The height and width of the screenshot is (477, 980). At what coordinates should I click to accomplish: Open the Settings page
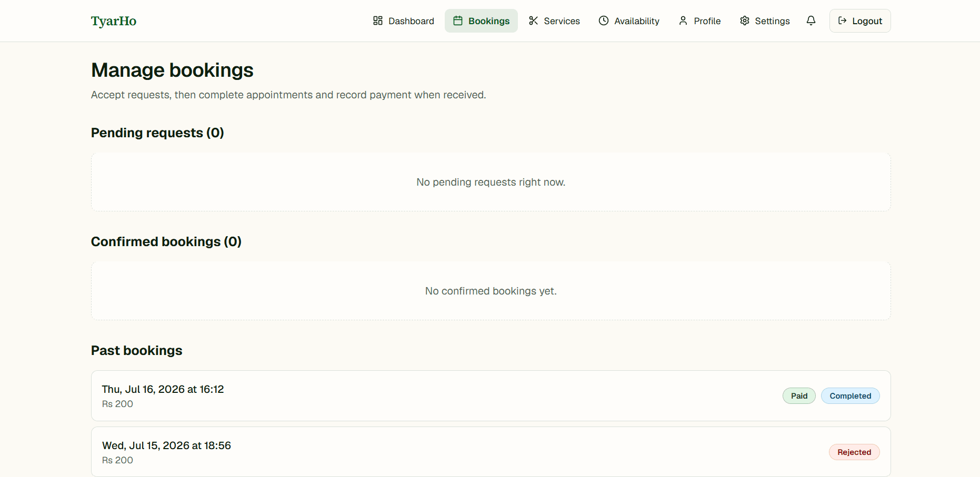(x=765, y=21)
